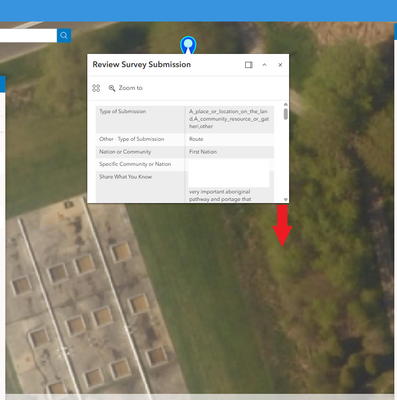This screenshot has width=397, height=400.
Task: Click the search magnifier button
Action: [64, 35]
